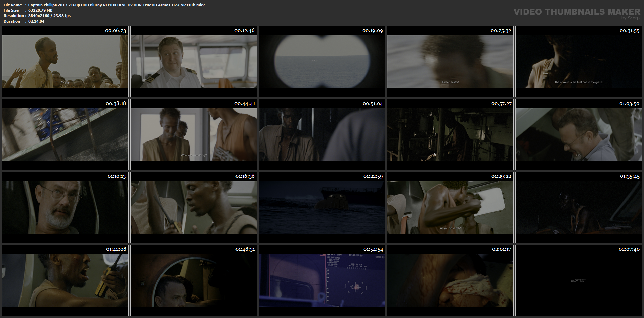Select the thumbnail timestamped 01:10:13
The image size is (644, 318).
point(65,207)
